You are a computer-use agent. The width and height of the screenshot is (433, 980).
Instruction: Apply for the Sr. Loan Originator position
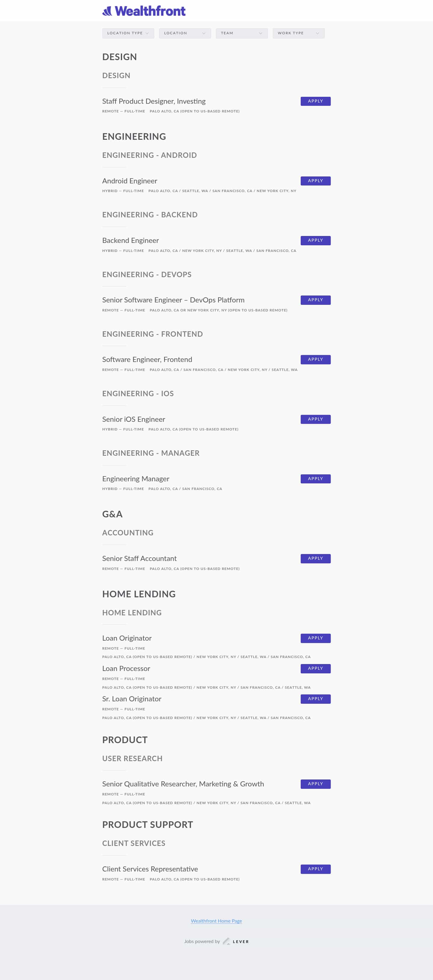(315, 699)
